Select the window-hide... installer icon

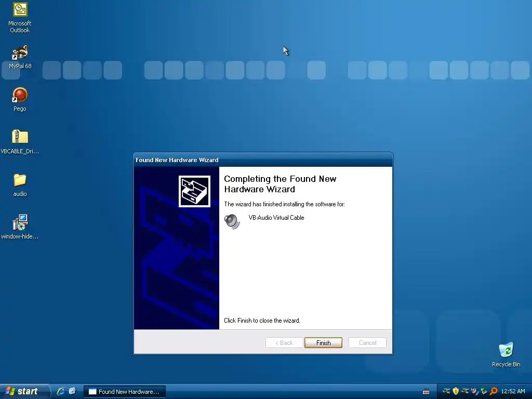20,227
